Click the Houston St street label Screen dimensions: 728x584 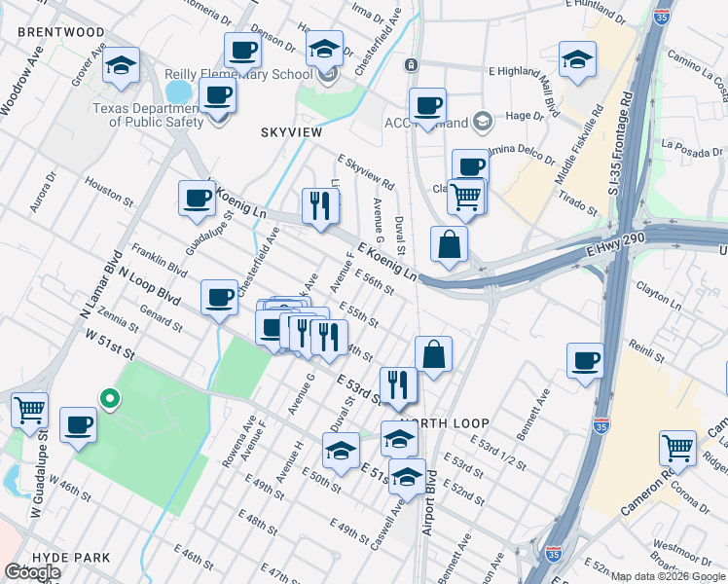tap(109, 192)
